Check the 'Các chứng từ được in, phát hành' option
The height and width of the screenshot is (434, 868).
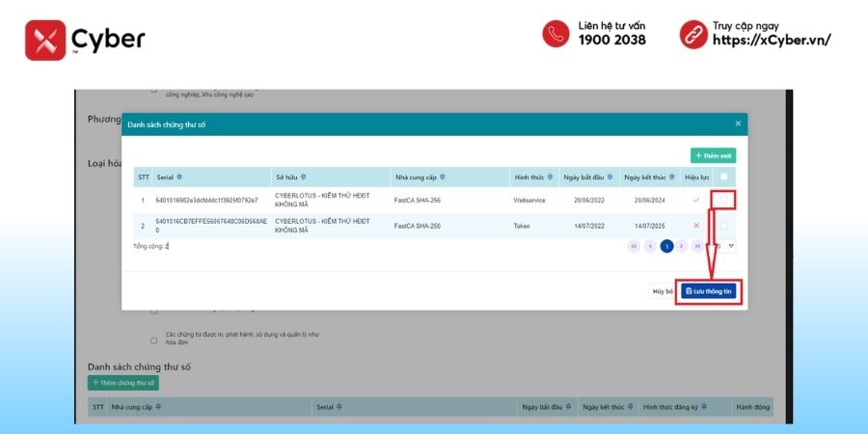(154, 340)
